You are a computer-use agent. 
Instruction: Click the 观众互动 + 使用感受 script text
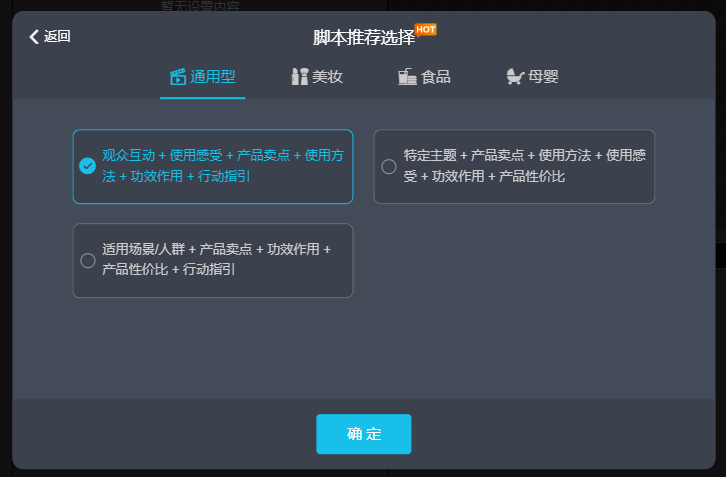coord(223,166)
